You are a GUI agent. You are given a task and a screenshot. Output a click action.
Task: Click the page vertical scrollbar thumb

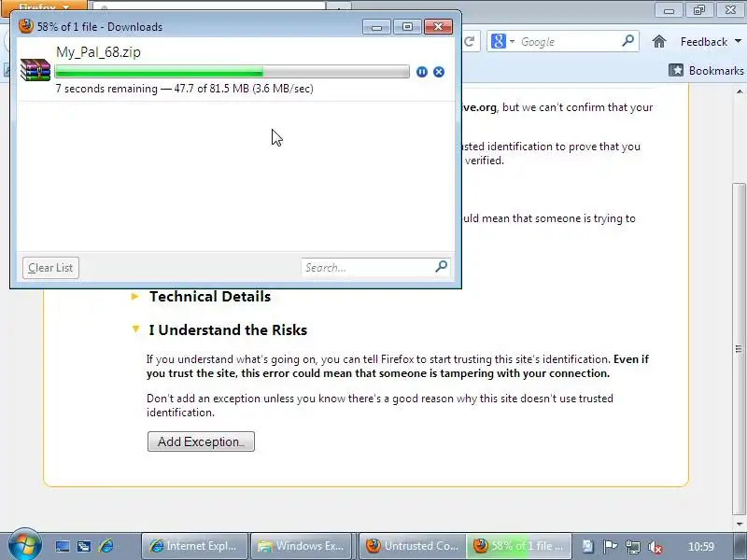[739, 348]
